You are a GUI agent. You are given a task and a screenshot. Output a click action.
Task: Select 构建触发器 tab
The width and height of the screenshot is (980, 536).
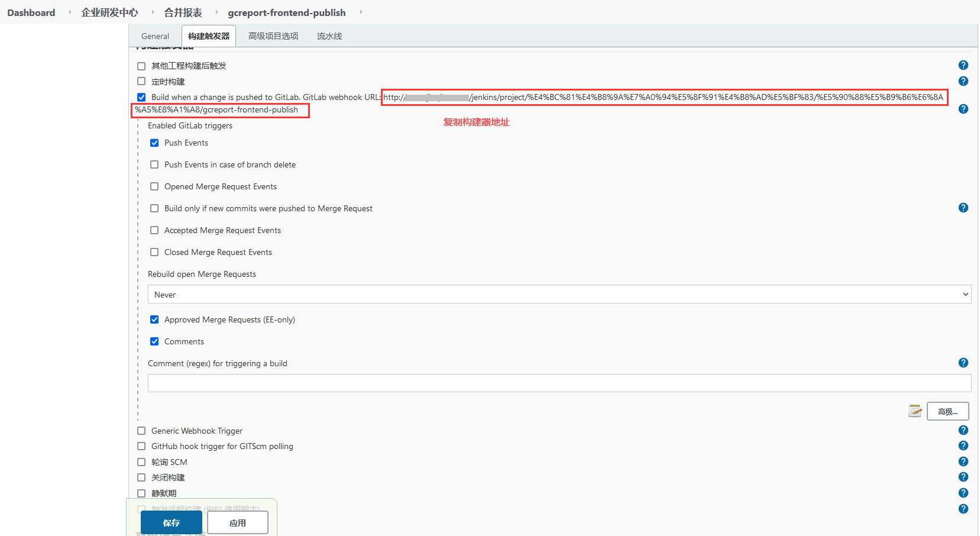[x=209, y=36]
